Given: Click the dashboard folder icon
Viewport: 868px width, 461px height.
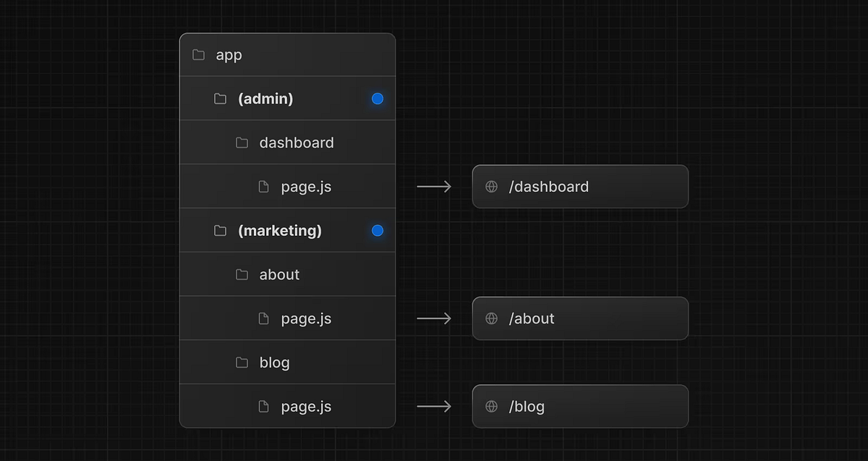Looking at the screenshot, I should point(242,143).
